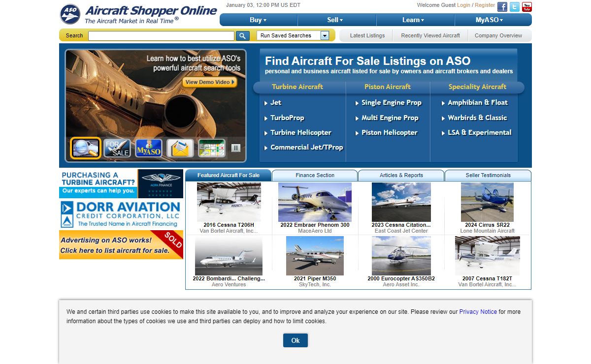The height and width of the screenshot is (364, 591).
Task: Click the MaceAero Ltd seller name
Action: 315,231
